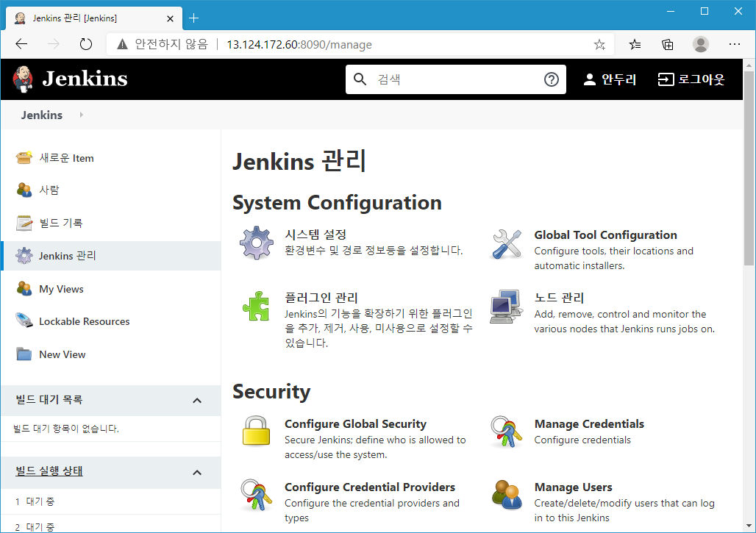Open New View in sidebar
The image size is (756, 533).
pyautogui.click(x=63, y=354)
